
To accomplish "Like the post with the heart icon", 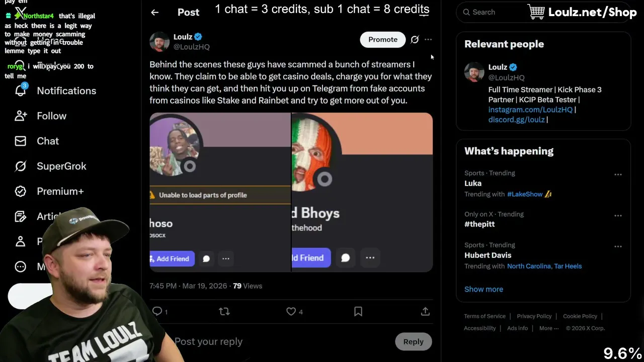I will [291, 312].
